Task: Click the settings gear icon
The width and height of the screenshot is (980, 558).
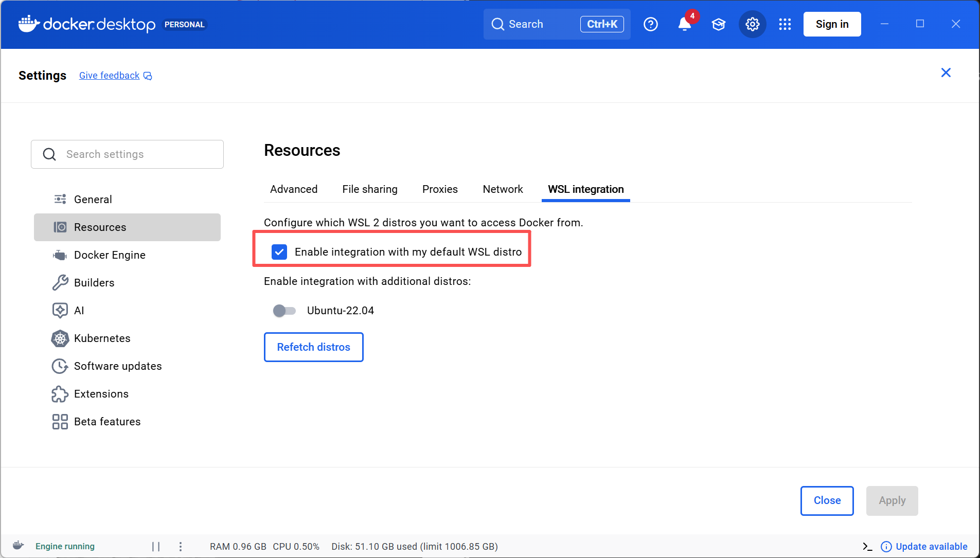Action: click(753, 24)
